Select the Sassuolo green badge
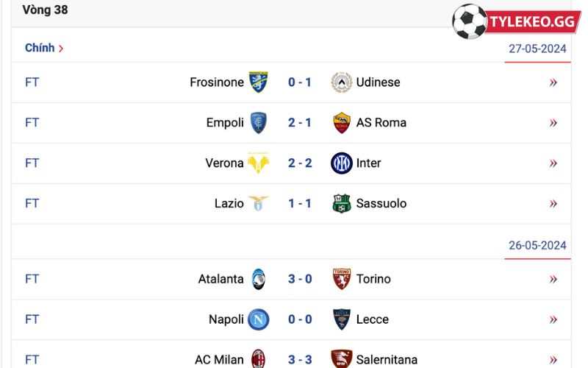Screen dimensions: 588x368 pyautogui.click(x=342, y=204)
